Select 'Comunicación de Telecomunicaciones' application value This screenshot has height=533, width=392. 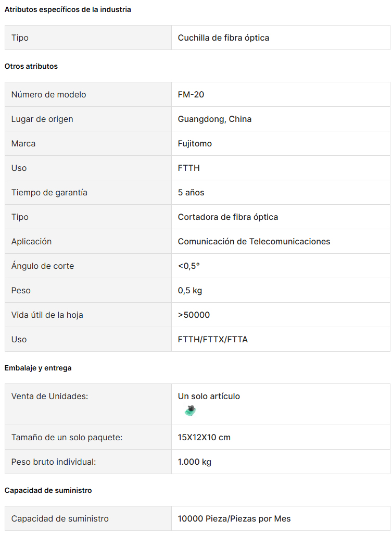(254, 241)
